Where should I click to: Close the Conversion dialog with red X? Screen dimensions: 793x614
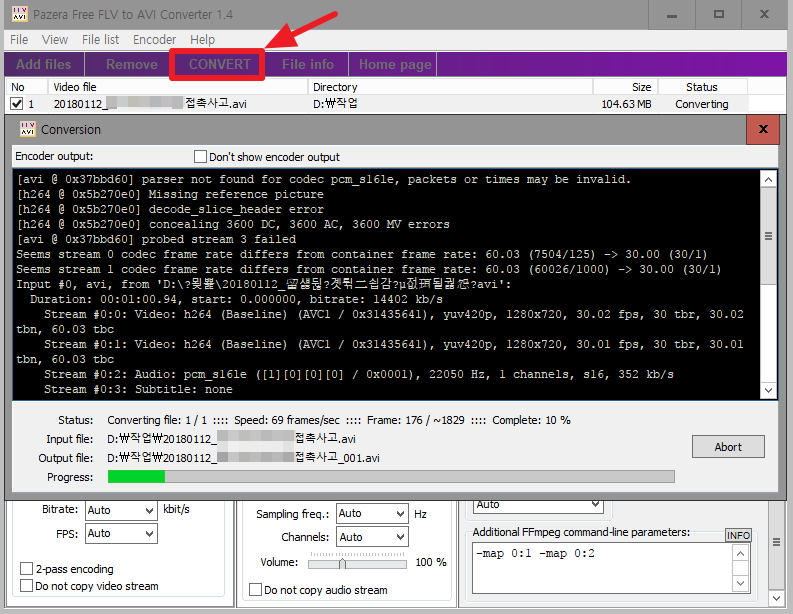(763, 129)
